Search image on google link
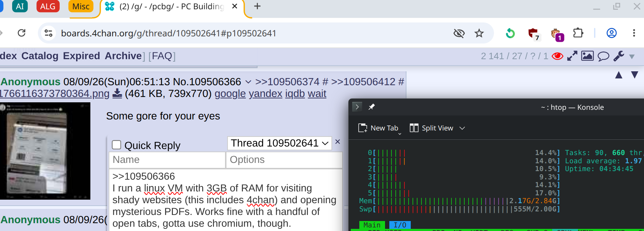 coord(230,93)
